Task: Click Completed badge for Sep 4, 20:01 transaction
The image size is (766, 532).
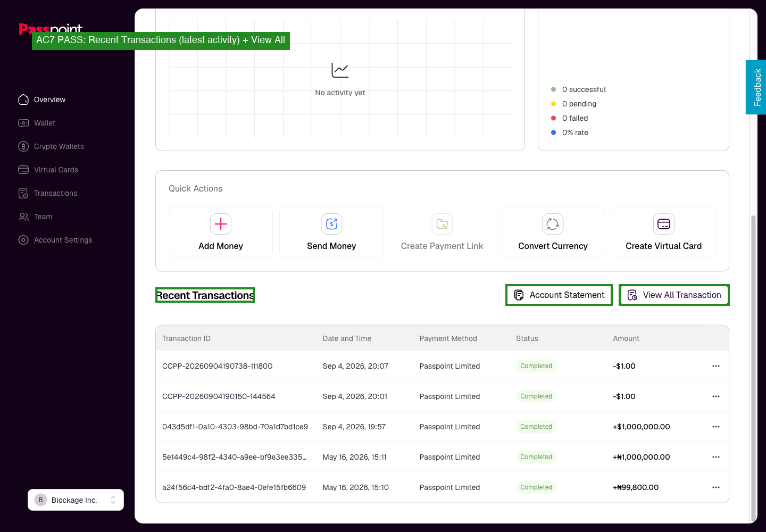Action: [536, 396]
